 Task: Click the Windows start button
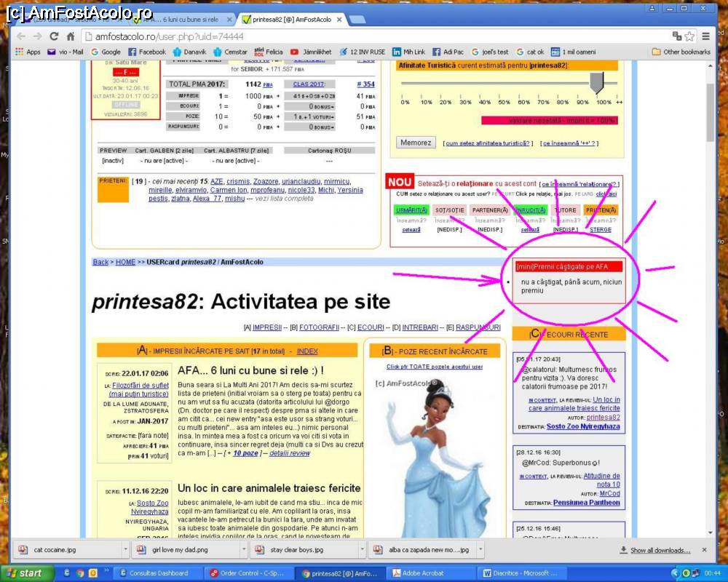[25, 573]
